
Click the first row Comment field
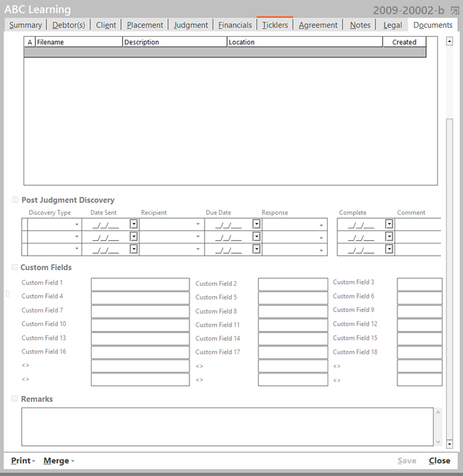418,224
